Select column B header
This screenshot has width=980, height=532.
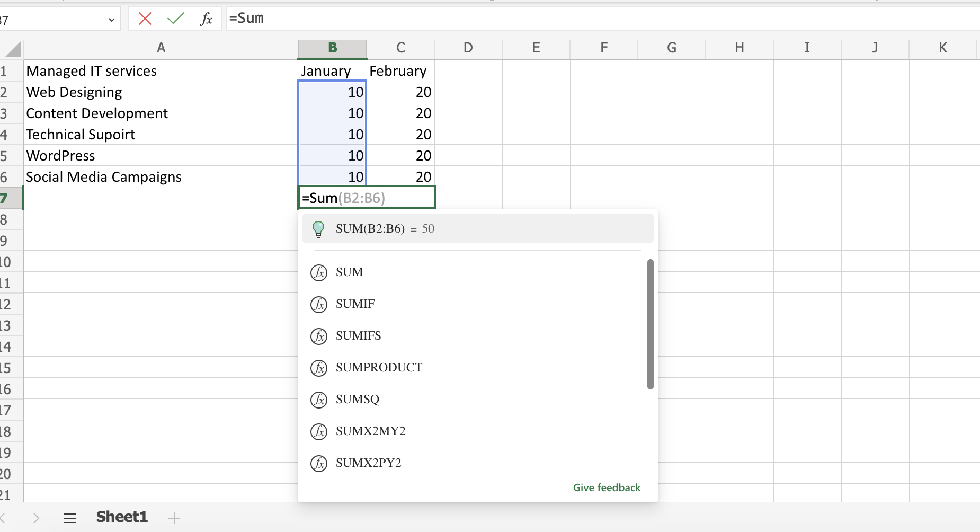(x=333, y=48)
